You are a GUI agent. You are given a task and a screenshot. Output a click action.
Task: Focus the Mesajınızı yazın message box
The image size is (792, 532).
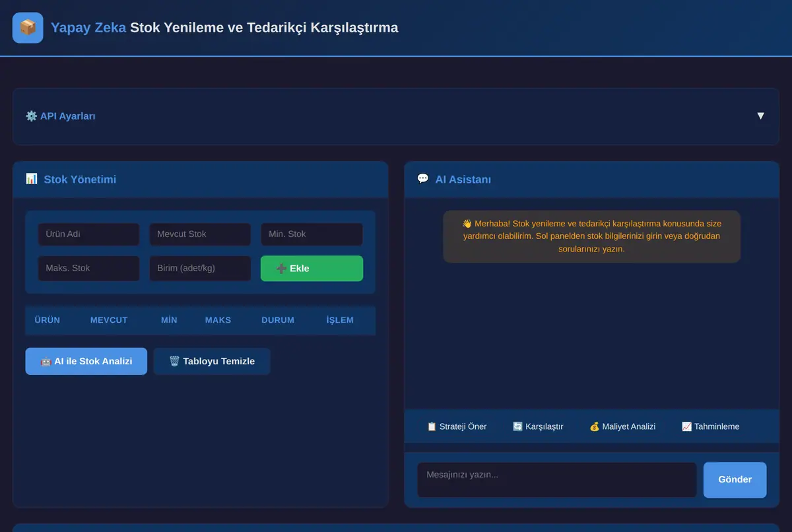pos(557,480)
